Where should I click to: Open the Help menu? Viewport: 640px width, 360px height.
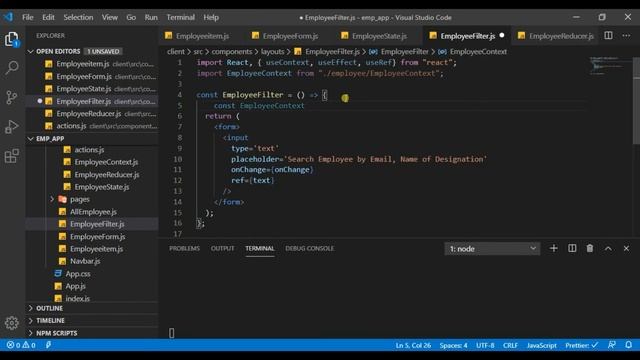(211, 17)
